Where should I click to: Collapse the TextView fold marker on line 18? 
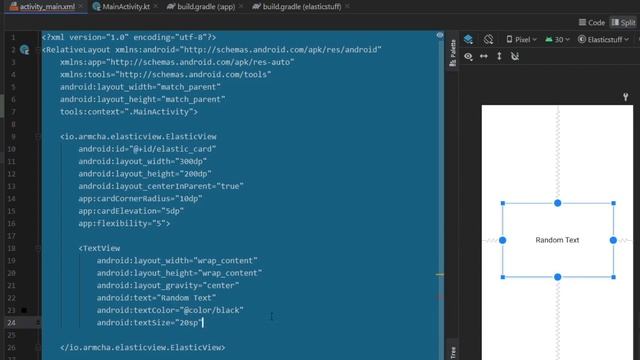point(38,248)
